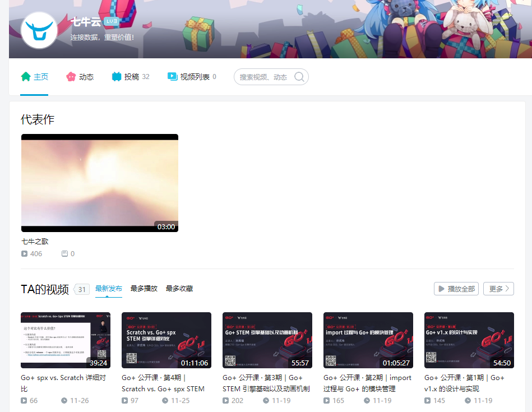Click the pink 动态 icon

(71, 77)
